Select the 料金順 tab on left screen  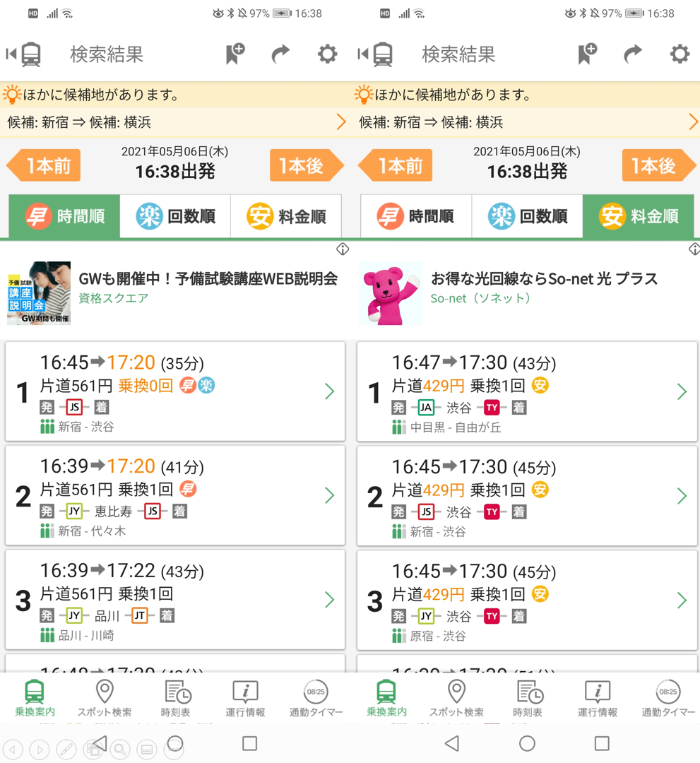[x=286, y=216]
